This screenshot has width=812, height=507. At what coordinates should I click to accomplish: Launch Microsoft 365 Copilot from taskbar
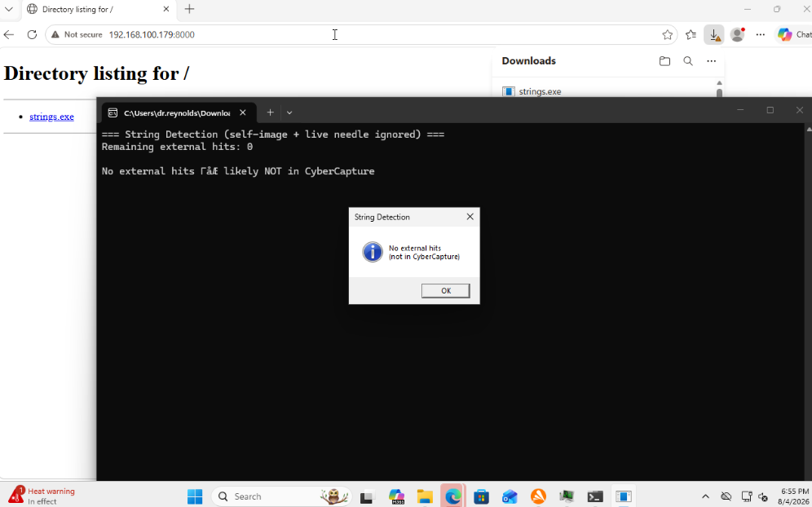coord(396,496)
